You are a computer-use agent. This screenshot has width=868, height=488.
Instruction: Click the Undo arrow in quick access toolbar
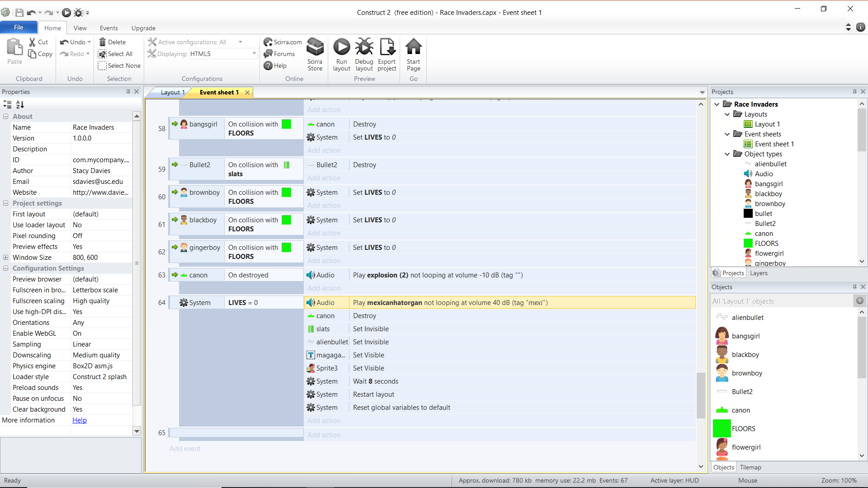pyautogui.click(x=31, y=13)
